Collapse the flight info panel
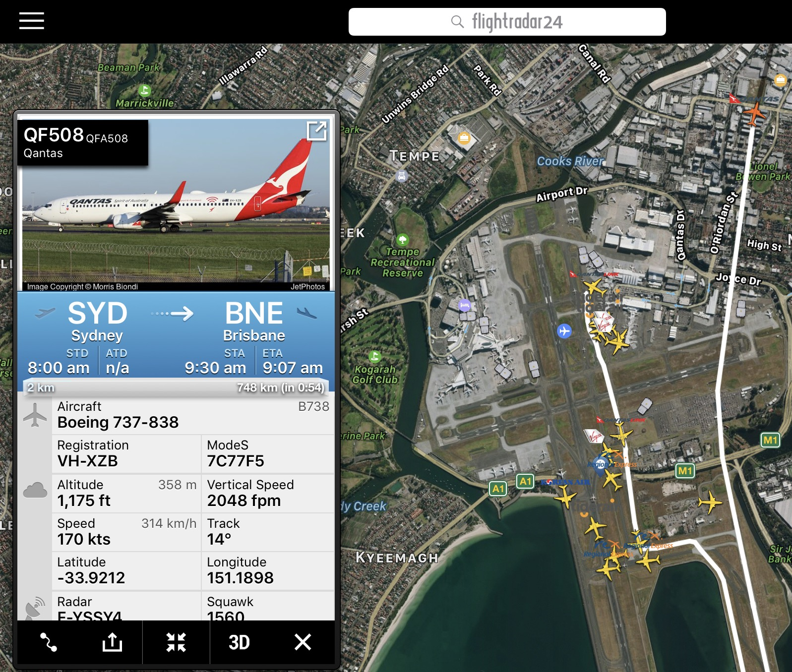This screenshot has height=672, width=792. pos(176,642)
